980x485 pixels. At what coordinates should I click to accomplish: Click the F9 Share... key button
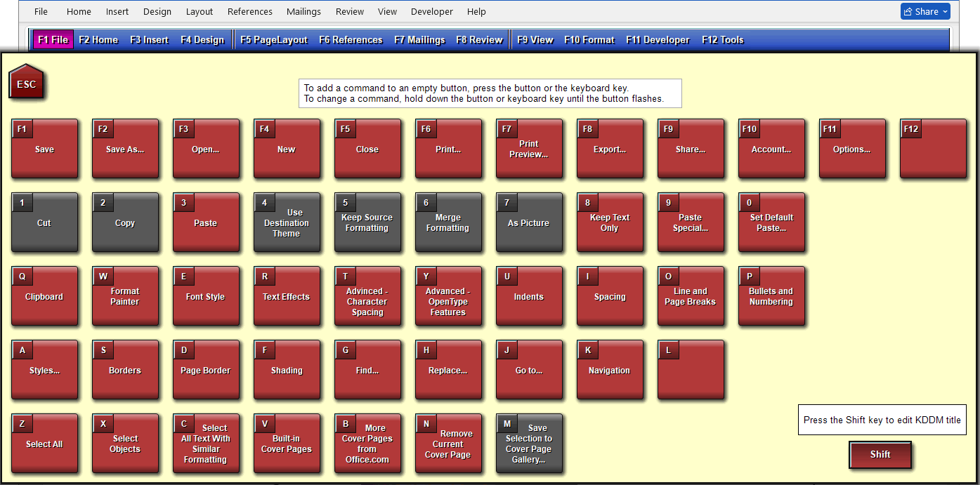click(691, 149)
